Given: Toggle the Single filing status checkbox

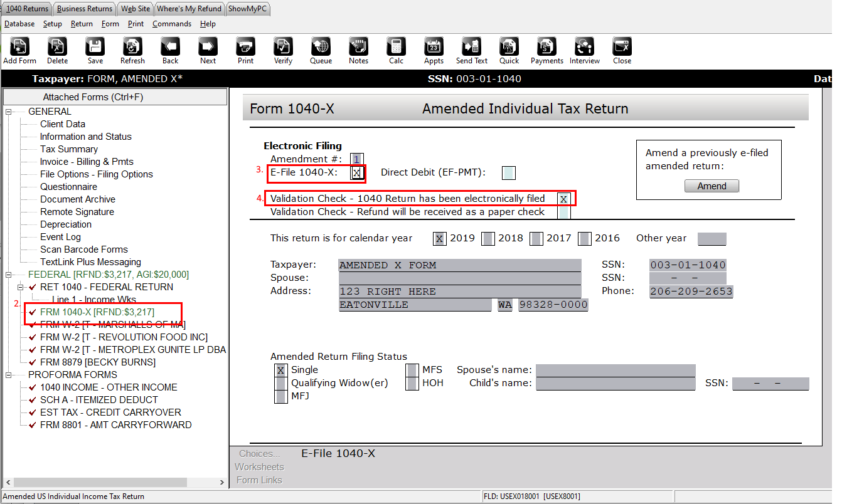Looking at the screenshot, I should tap(281, 370).
